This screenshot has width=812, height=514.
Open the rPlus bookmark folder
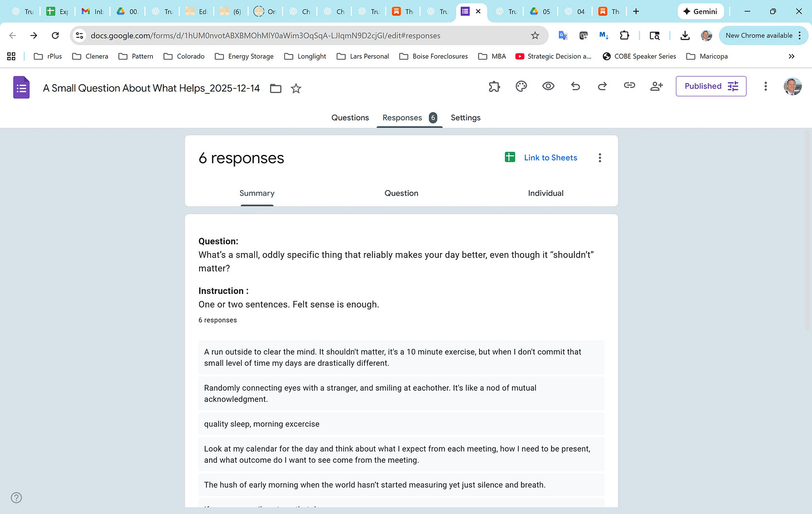click(x=48, y=56)
